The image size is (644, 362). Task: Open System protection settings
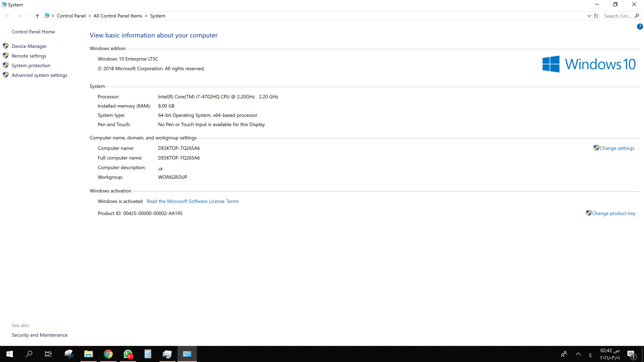tap(31, 65)
